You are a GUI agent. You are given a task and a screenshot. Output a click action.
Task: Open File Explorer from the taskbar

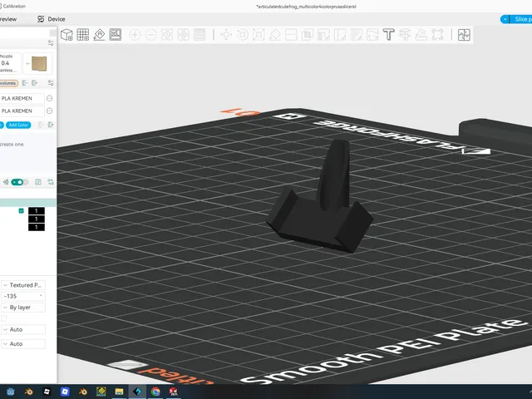click(119, 392)
